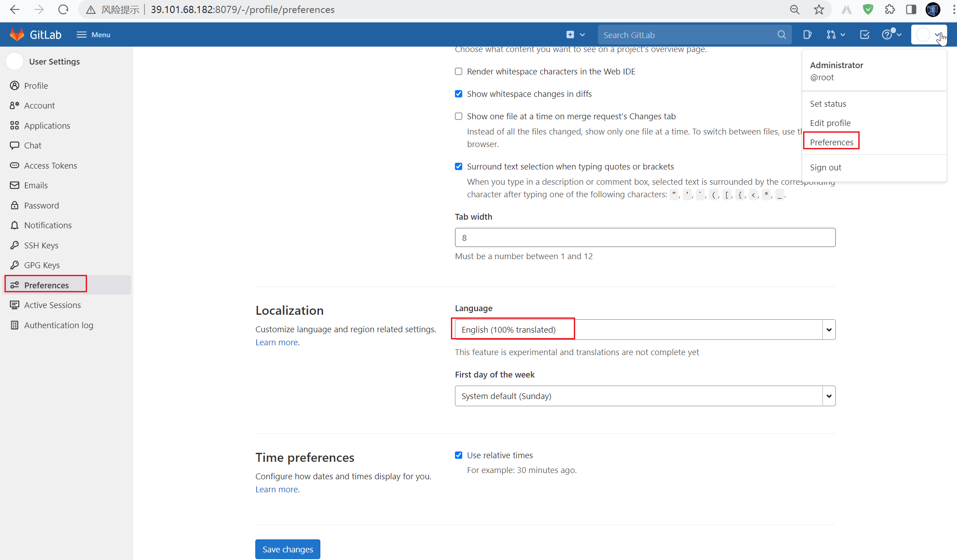This screenshot has width=957, height=560.
Task: Open the Issues icon in header
Action: pyautogui.click(x=807, y=35)
